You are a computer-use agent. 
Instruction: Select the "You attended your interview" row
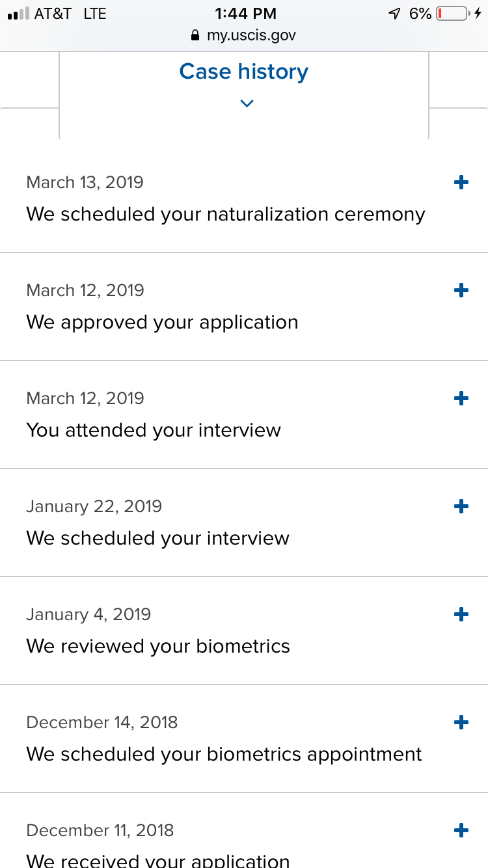pyautogui.click(x=154, y=430)
